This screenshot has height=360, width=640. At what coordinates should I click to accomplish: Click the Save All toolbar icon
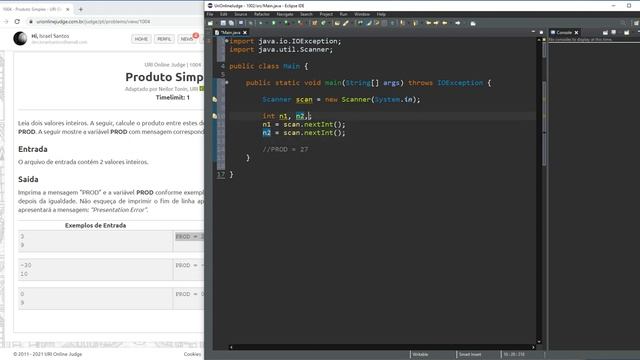click(x=231, y=23)
